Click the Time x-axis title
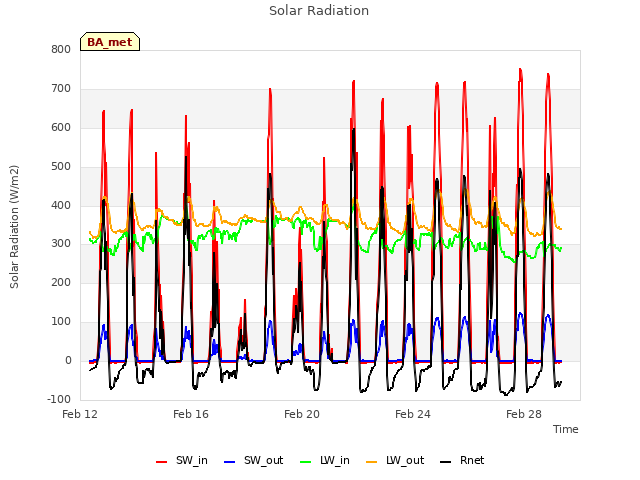Image resolution: width=640 pixels, height=480 pixels. 566,429
